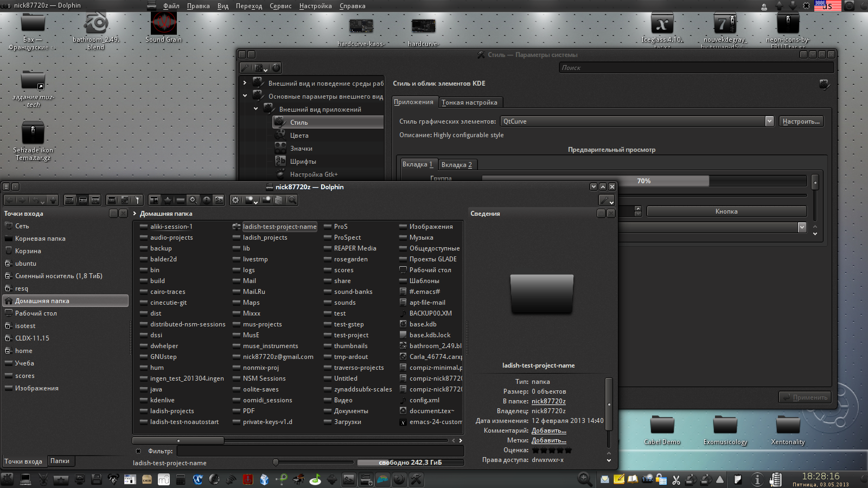
Task: Switch Dolphin to the first icons view mode
Action: (x=69, y=200)
